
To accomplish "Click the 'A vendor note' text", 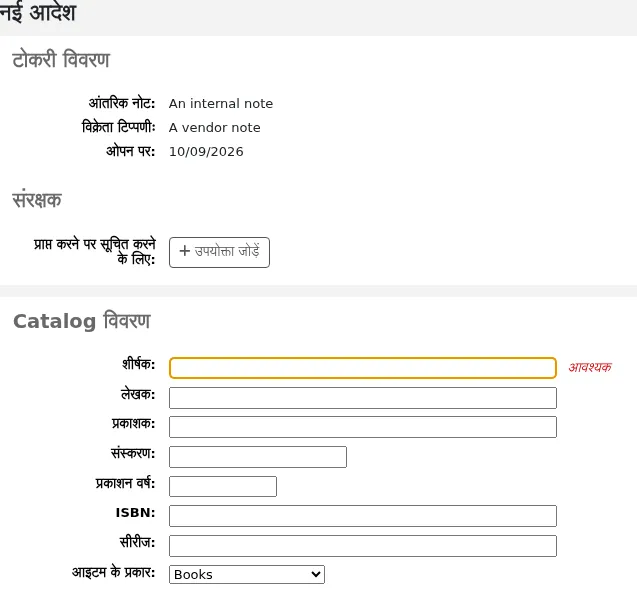I will point(214,128).
